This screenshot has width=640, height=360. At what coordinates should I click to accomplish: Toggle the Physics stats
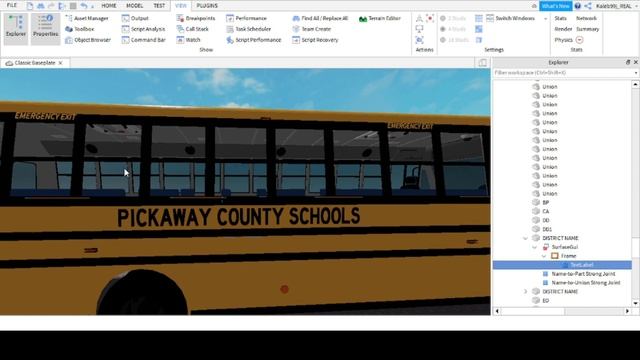563,40
